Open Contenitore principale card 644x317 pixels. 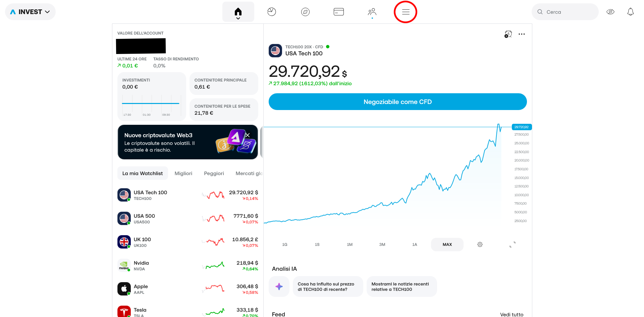[224, 84]
